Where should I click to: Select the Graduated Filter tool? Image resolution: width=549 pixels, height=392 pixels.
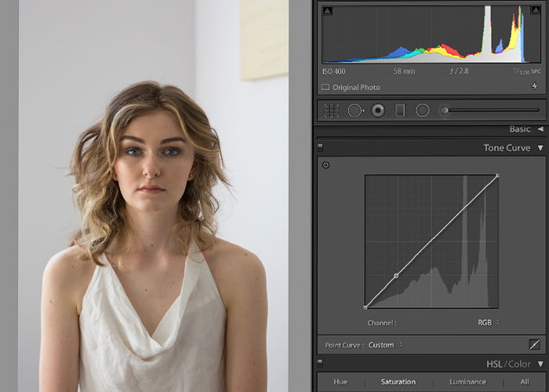[x=400, y=111]
